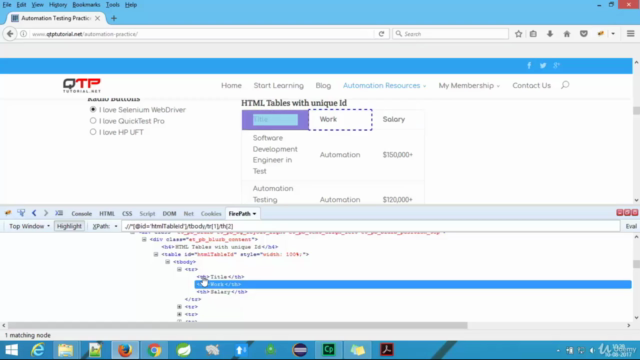Activate the Firebug inspect element icon
The image size is (640, 360).
(21, 213)
